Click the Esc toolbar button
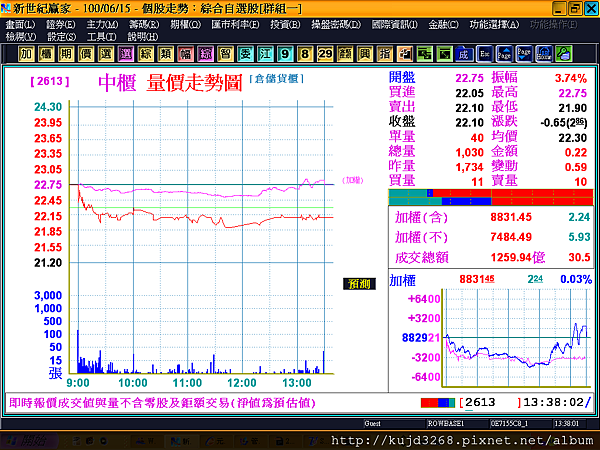 (485, 54)
